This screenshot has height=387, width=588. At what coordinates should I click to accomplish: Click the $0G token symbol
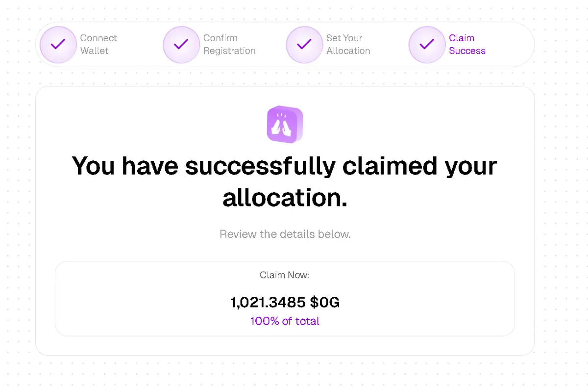click(324, 303)
